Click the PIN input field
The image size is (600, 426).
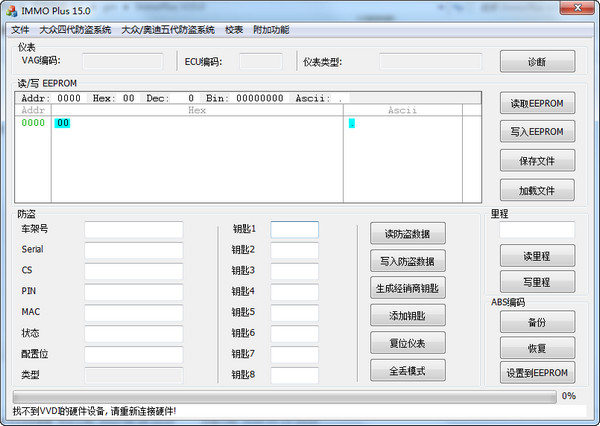(134, 292)
